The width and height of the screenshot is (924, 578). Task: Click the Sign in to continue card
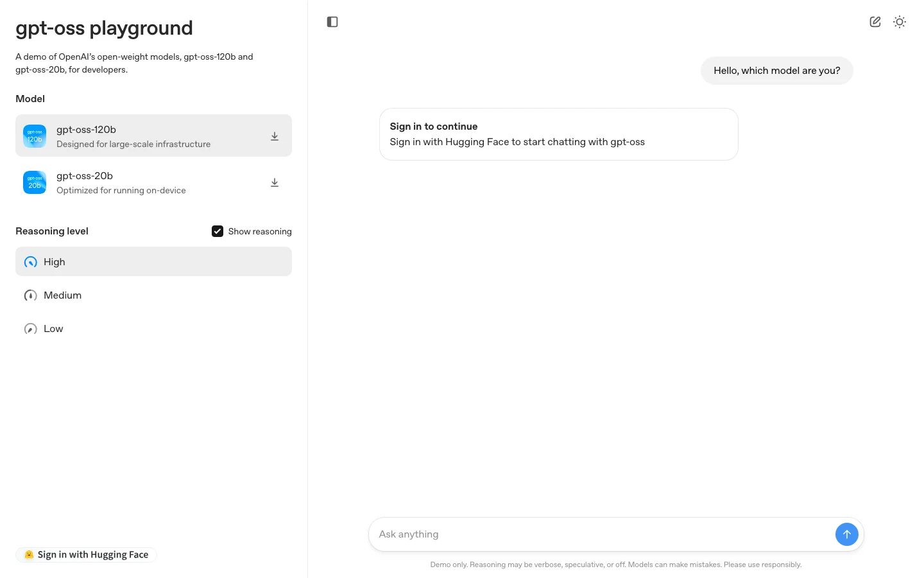[559, 134]
